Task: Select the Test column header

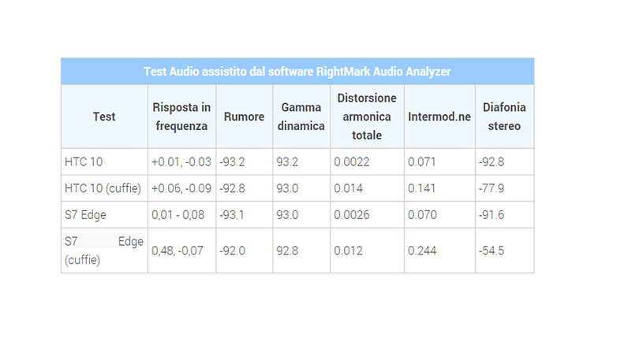Action: pyautogui.click(x=104, y=117)
